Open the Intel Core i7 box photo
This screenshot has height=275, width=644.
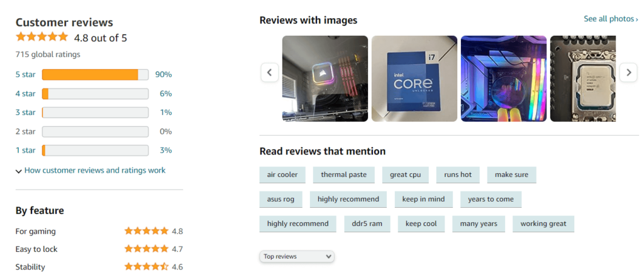point(414,78)
